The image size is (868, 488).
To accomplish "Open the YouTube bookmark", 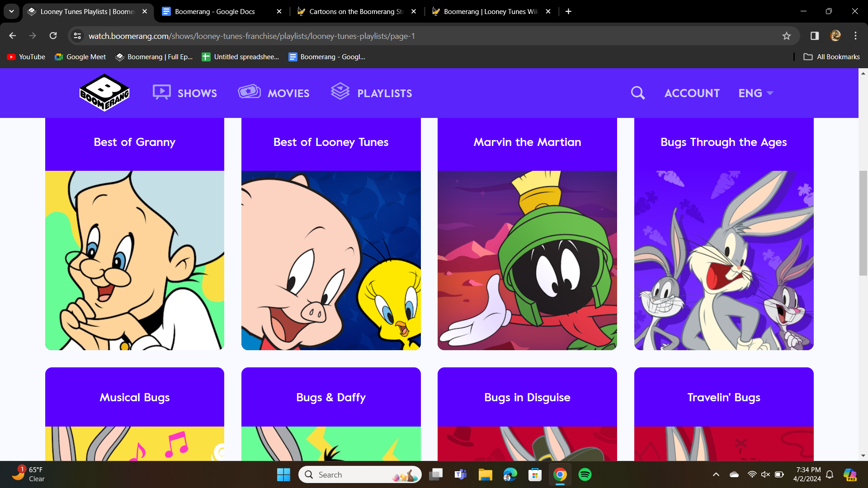I will coord(26,57).
